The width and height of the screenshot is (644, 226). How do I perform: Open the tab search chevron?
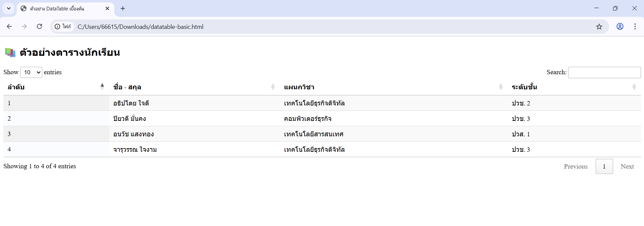click(x=9, y=8)
